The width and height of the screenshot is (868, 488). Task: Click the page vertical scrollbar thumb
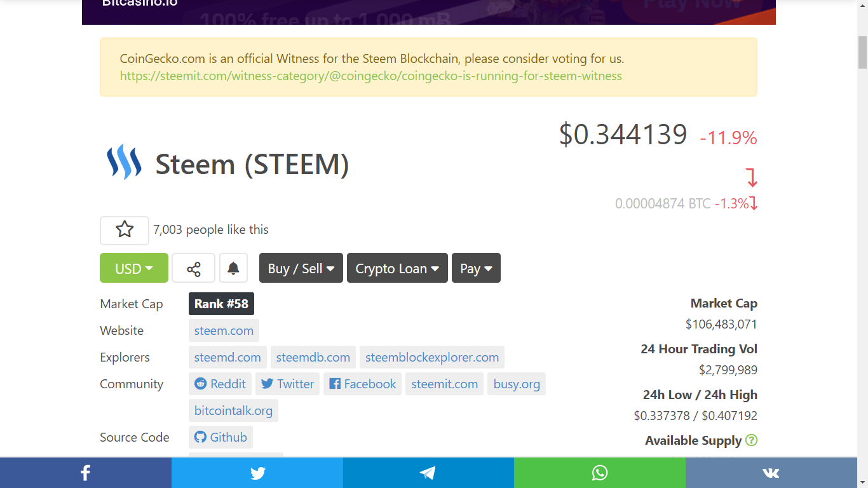(862, 52)
